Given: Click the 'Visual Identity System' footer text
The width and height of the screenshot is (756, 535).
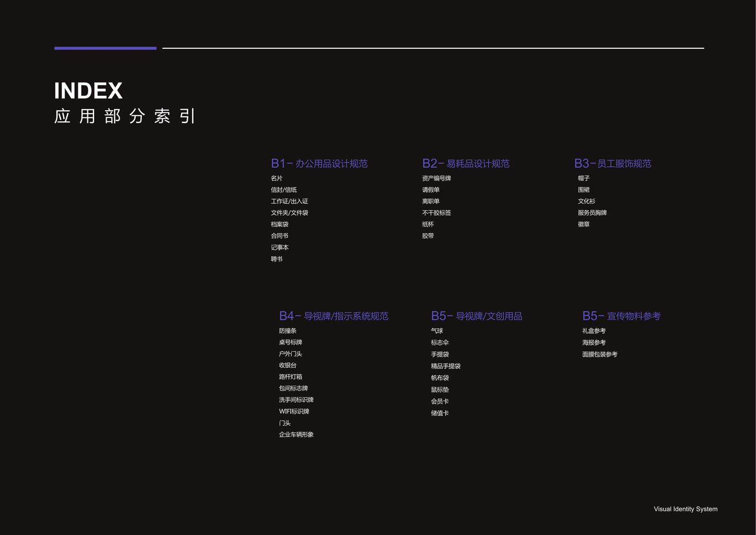Looking at the screenshot, I should (686, 509).
